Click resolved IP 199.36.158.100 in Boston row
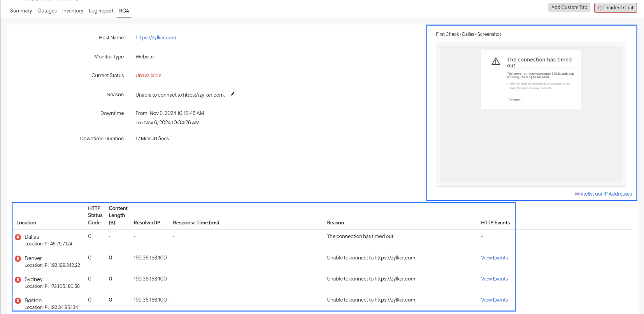 [x=150, y=300]
